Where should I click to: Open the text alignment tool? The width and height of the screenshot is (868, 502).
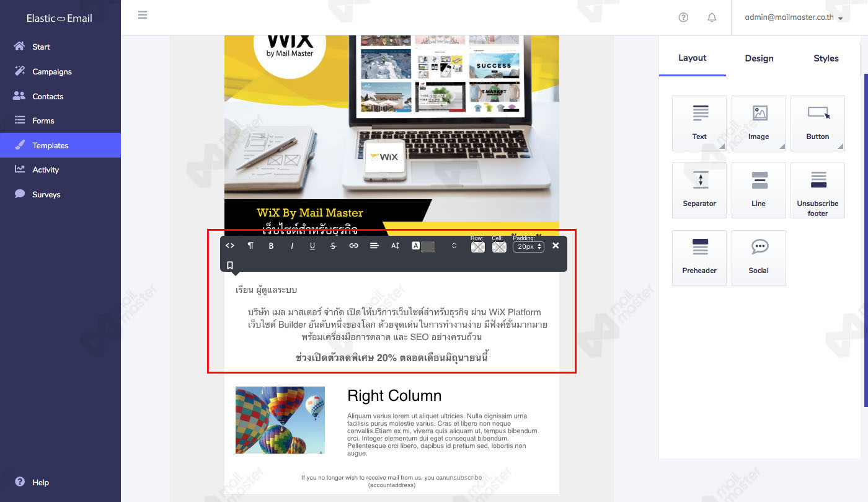click(374, 246)
